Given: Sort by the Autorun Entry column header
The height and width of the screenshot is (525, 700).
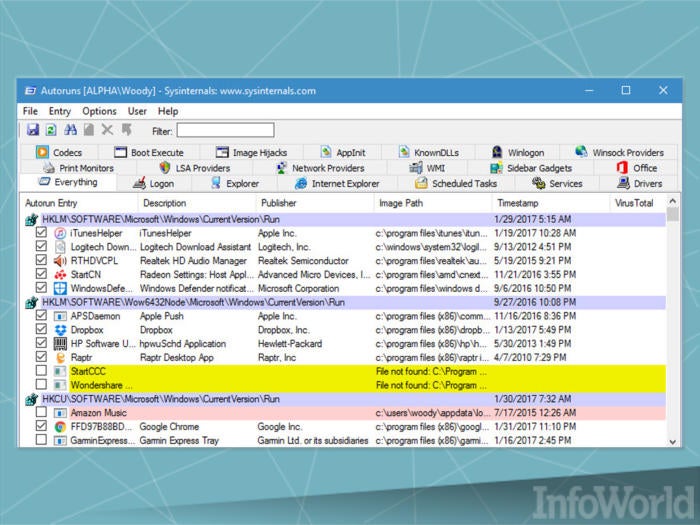Looking at the screenshot, I should (x=79, y=203).
